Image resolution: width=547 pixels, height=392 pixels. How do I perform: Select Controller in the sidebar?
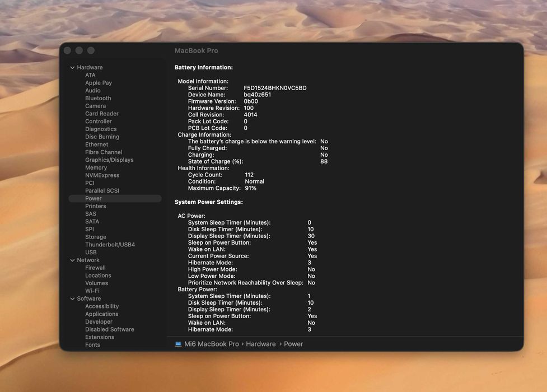[x=99, y=121]
